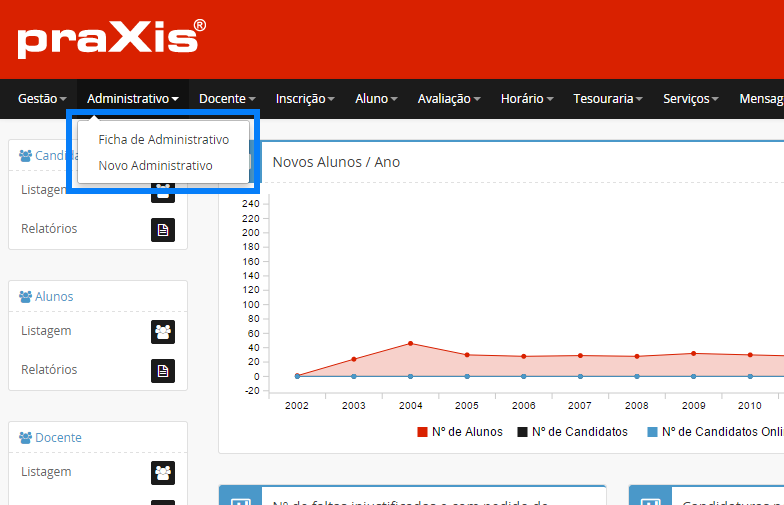The height and width of the screenshot is (505, 784).
Task: Toggle the red Nº de Alunos legend swatch
Action: coord(422,432)
